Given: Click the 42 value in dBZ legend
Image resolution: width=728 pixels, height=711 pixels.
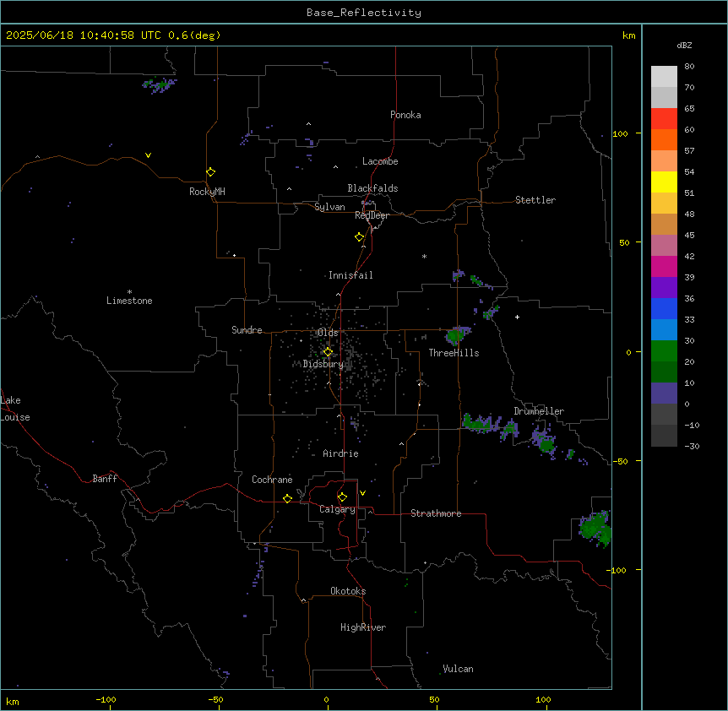Looking at the screenshot, I should point(689,256).
